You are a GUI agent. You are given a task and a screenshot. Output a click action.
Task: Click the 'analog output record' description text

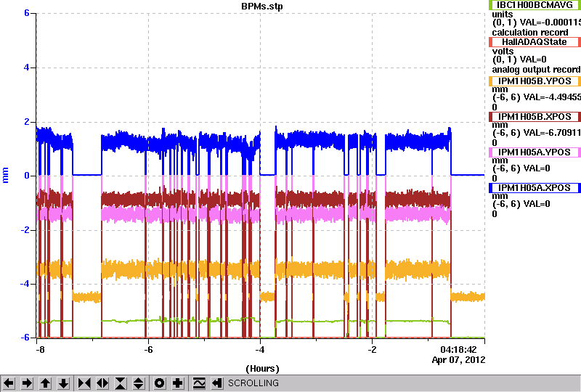(536, 70)
